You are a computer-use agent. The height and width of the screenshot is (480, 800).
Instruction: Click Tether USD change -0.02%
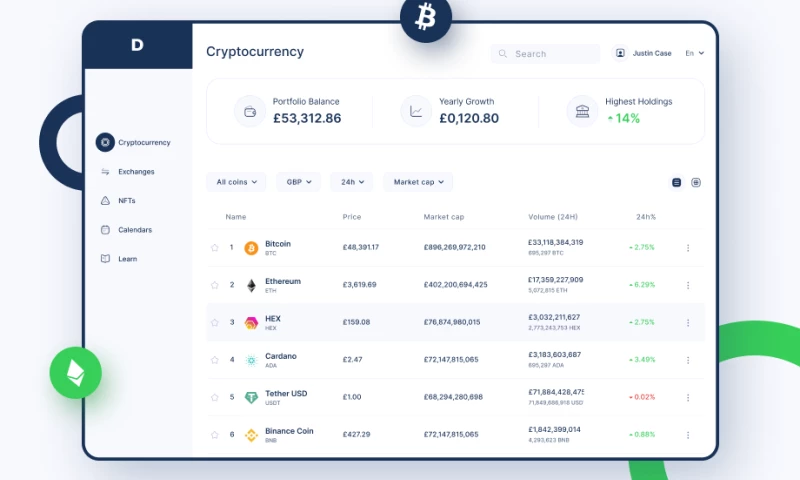point(642,397)
